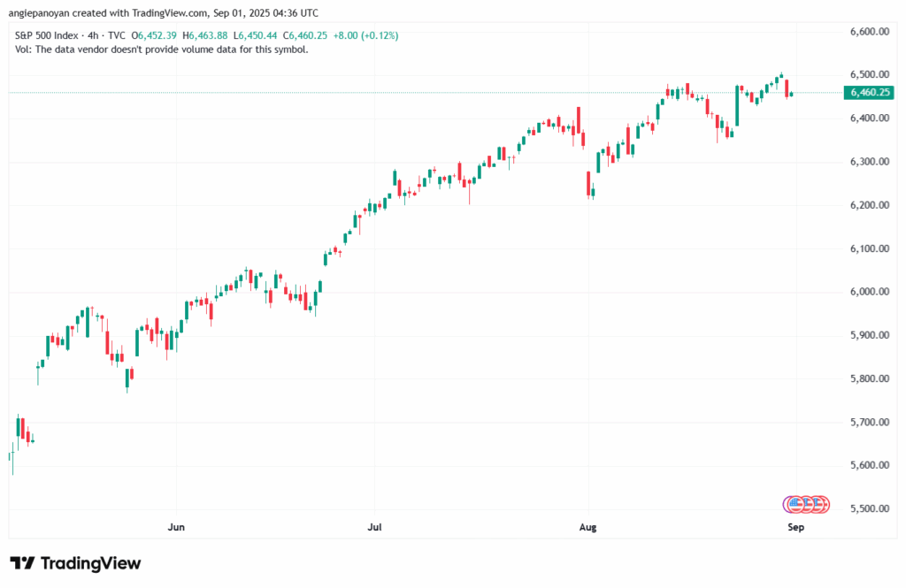
Task: Click the 4h interval in the chart legend
Action: pos(91,35)
